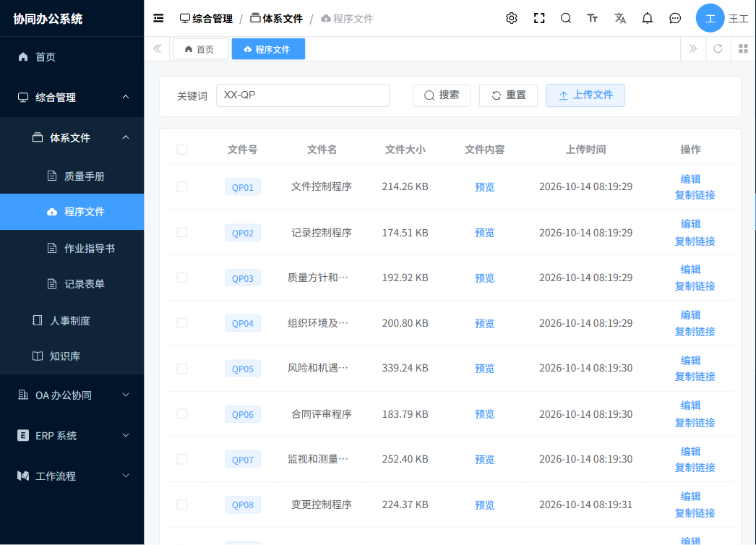
Task: Open chat messages bubble icon
Action: (x=675, y=18)
